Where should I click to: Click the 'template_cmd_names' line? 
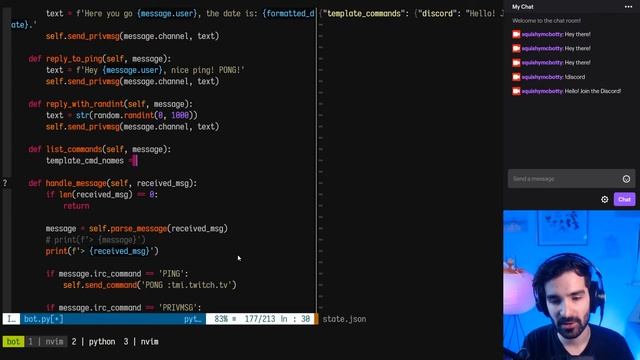point(91,160)
